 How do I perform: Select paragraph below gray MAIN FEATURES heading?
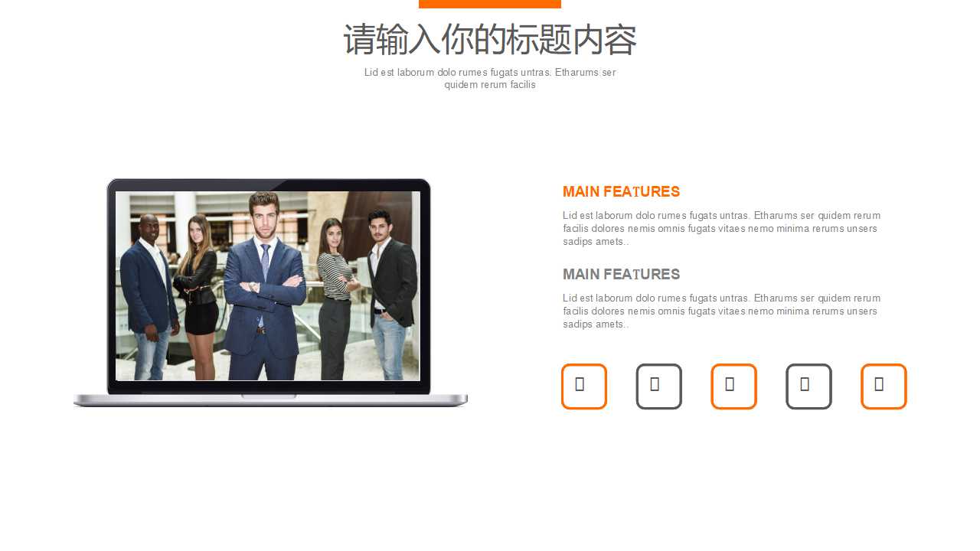721,311
